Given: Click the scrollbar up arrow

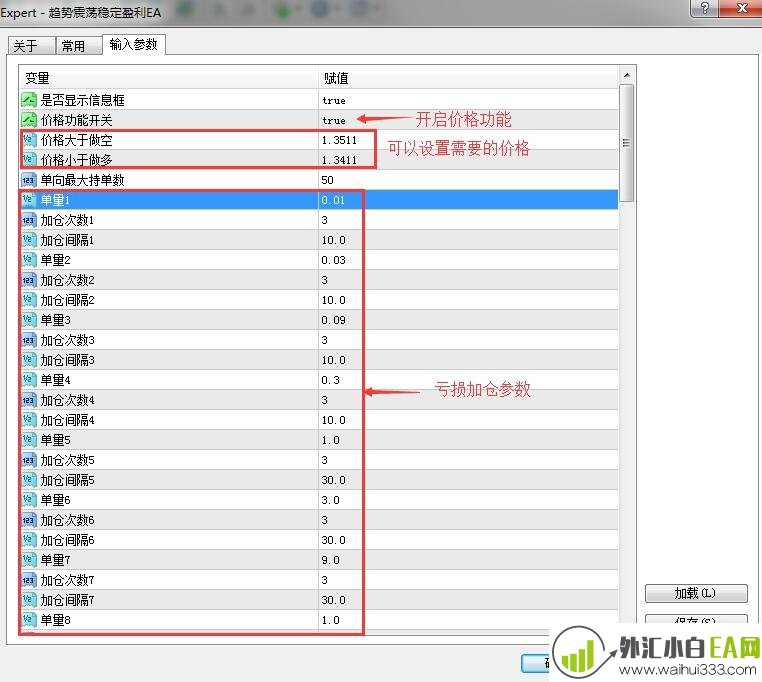Looking at the screenshot, I should (x=627, y=75).
